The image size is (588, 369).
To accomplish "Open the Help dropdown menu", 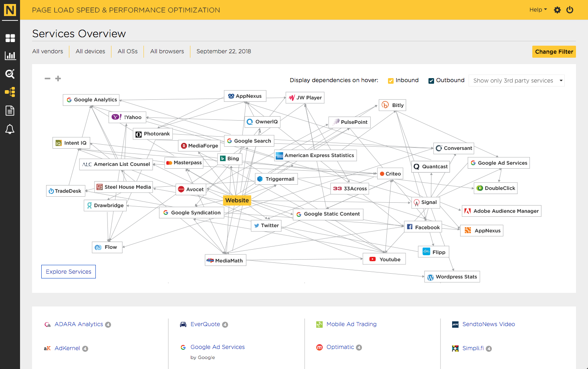I will [538, 10].
